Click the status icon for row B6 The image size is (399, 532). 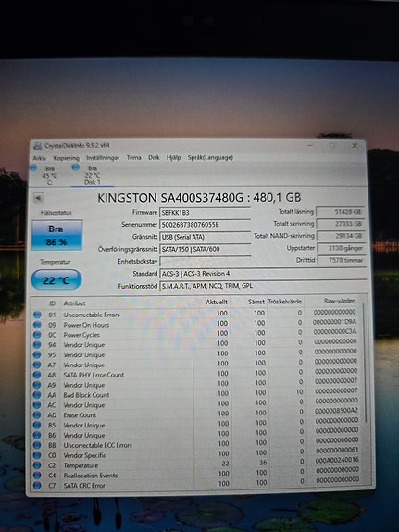(x=37, y=435)
